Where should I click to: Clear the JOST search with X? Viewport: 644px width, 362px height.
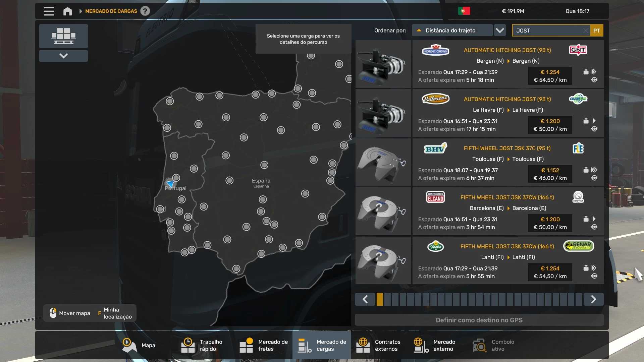coord(585,31)
